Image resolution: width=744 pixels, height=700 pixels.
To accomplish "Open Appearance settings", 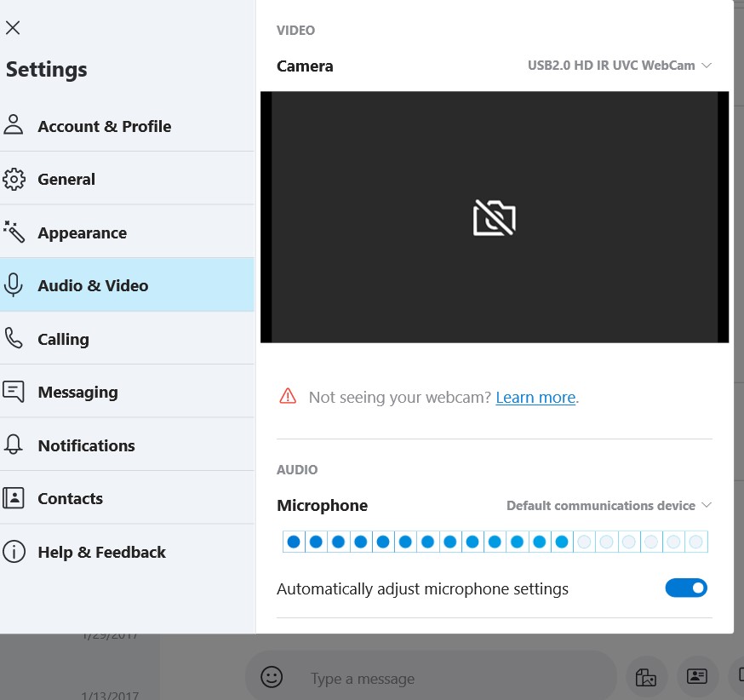I will [x=127, y=232].
